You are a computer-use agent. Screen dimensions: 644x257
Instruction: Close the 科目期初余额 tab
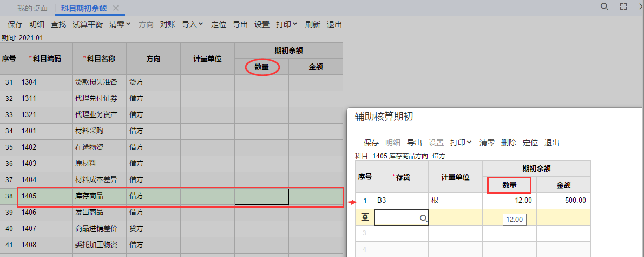[x=116, y=8]
